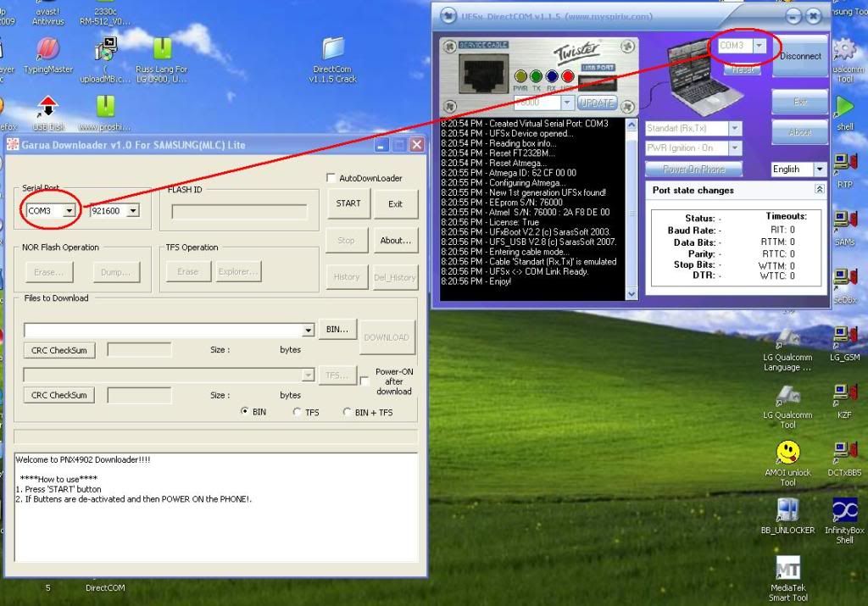
Task: Open the InfinityBox Shell desktop icon
Action: [844, 509]
